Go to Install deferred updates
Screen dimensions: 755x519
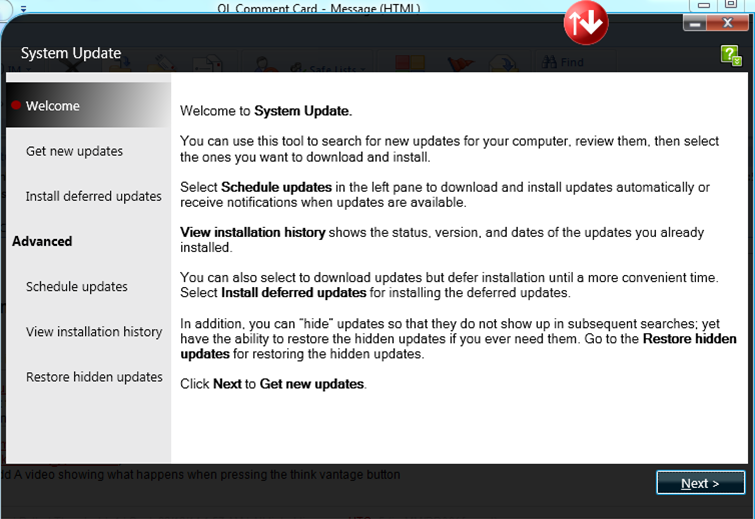(93, 196)
